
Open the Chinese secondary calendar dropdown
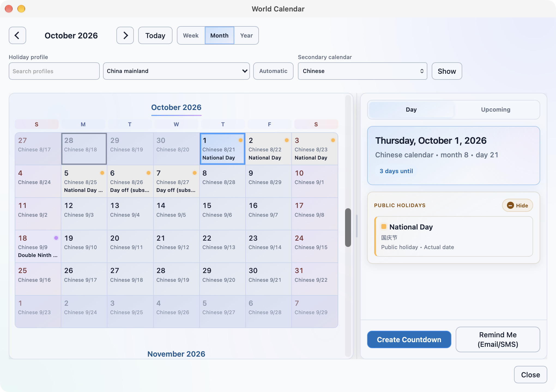point(362,71)
